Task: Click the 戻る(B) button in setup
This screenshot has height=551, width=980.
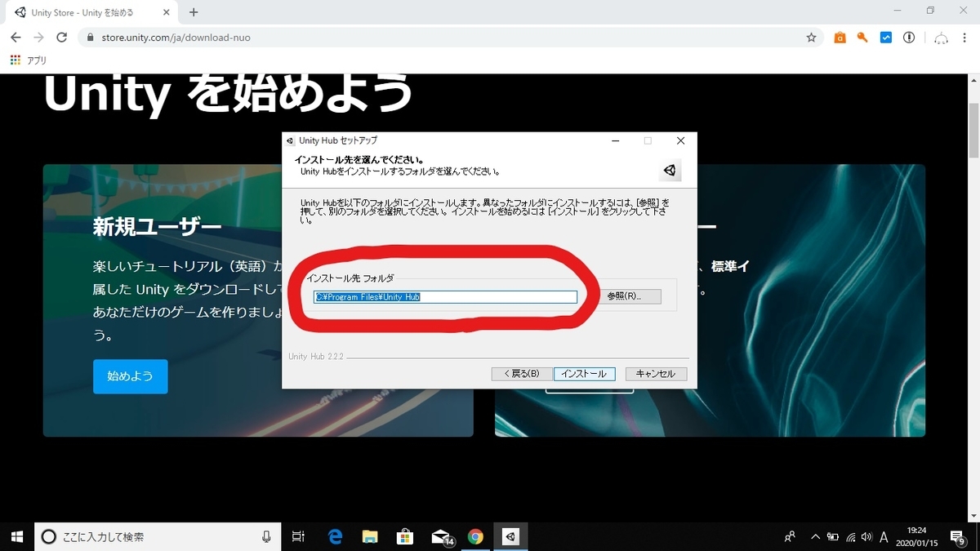Action: tap(520, 374)
